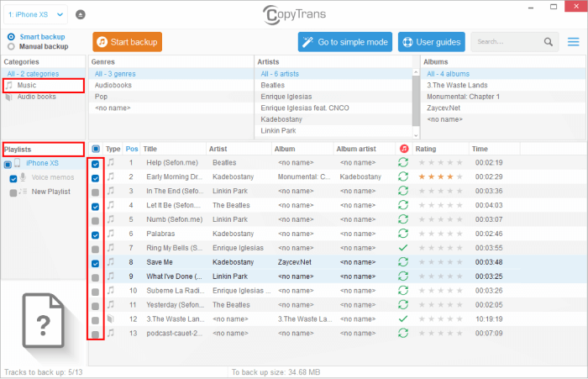Uncheck the Let It Be track checkbox
Screen dimensions: 588x379
tap(95, 207)
